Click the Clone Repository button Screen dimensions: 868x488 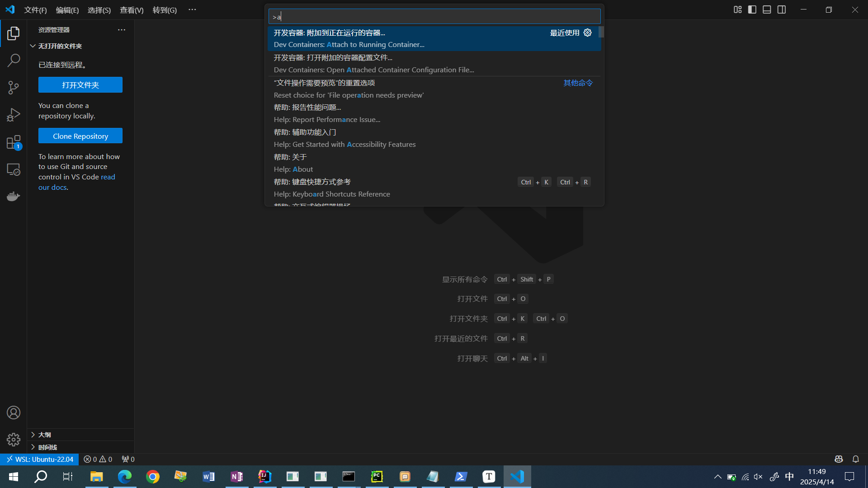(80, 136)
